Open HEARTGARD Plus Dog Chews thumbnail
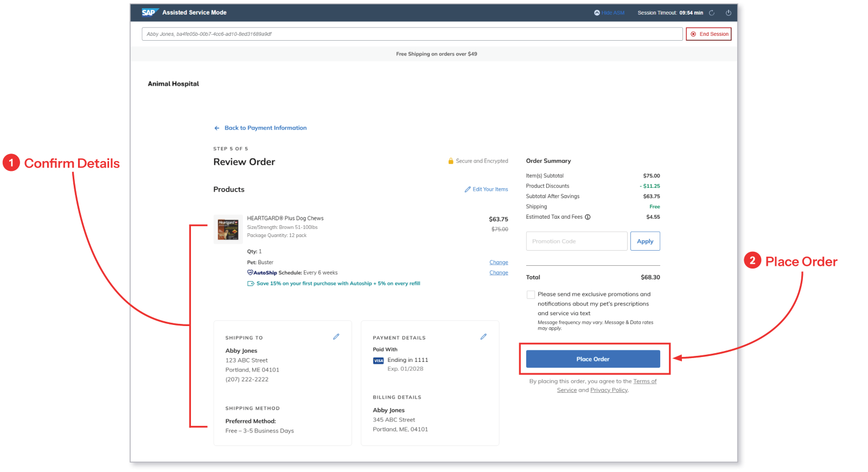The width and height of the screenshot is (868, 472). (228, 229)
